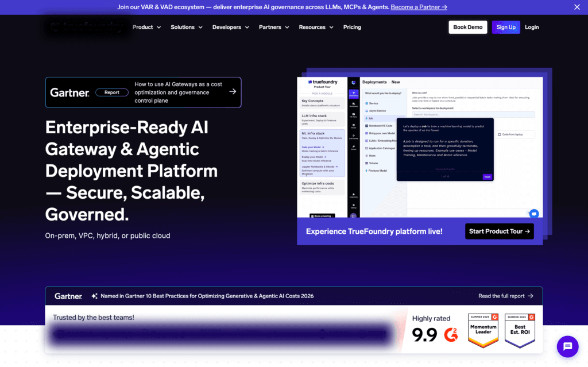588x367 pixels.
Task: Click the chat bubble icon inside the tour preview
Action: (x=534, y=214)
